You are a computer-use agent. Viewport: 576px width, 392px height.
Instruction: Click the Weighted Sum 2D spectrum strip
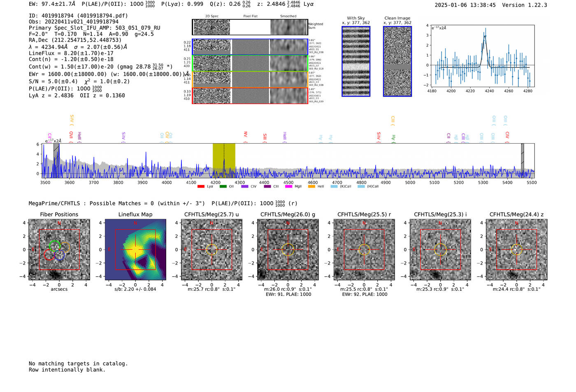click(250, 27)
